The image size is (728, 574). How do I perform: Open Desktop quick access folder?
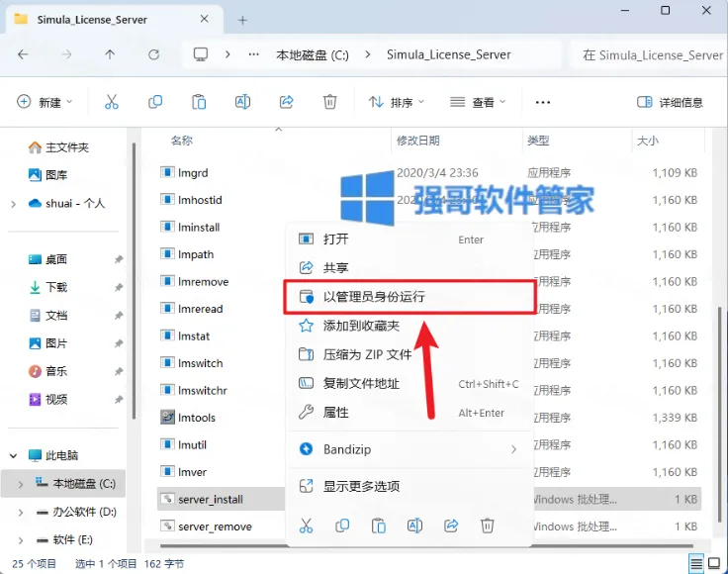pyautogui.click(x=48, y=259)
